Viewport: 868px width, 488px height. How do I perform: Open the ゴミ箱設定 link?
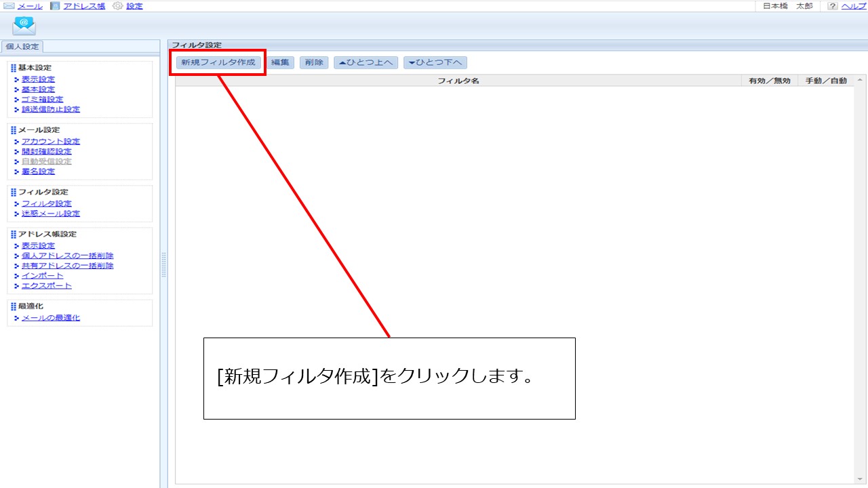pyautogui.click(x=42, y=100)
